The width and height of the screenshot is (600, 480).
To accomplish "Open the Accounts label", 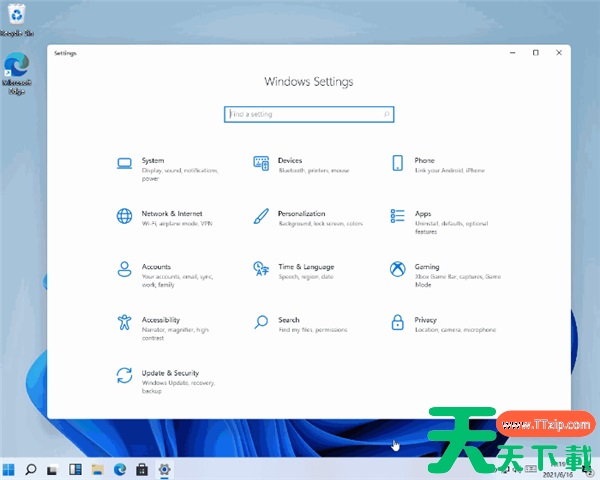I will click(x=156, y=267).
